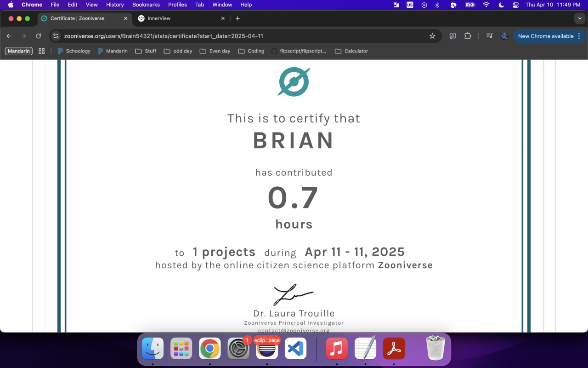This screenshot has width=588, height=368.
Task: Click the Edit menu
Action: coord(73,5)
